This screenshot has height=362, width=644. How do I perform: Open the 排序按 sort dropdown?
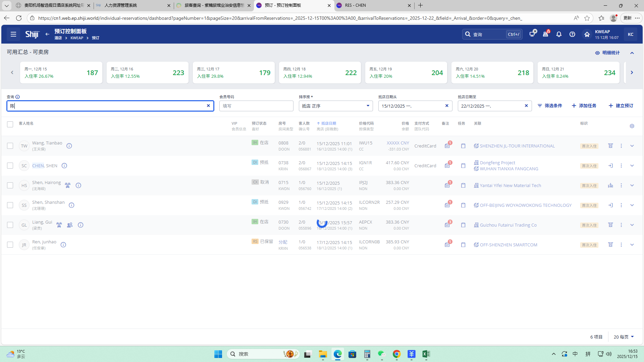(x=335, y=106)
